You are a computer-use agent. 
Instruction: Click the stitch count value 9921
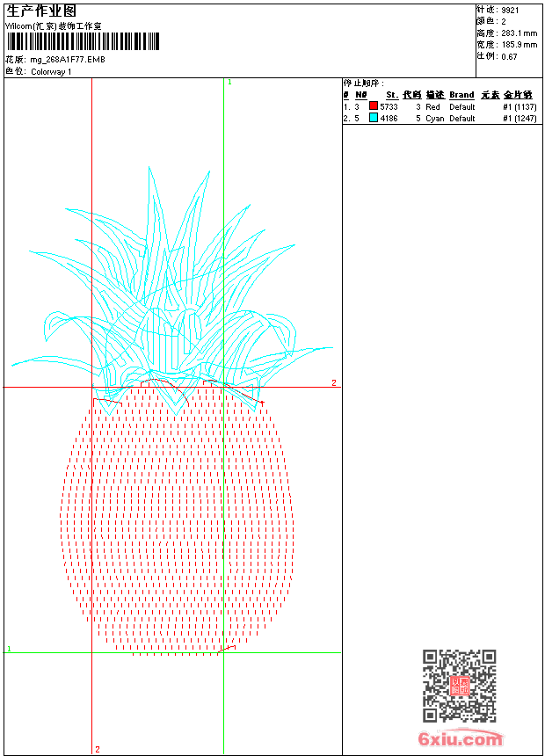510,10
